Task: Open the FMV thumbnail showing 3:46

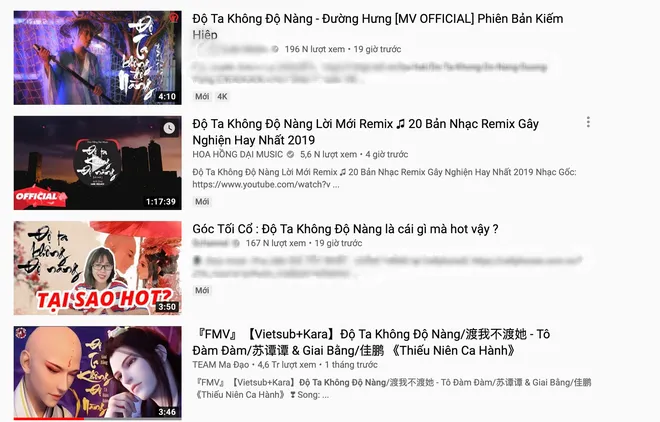Action: coord(98,373)
